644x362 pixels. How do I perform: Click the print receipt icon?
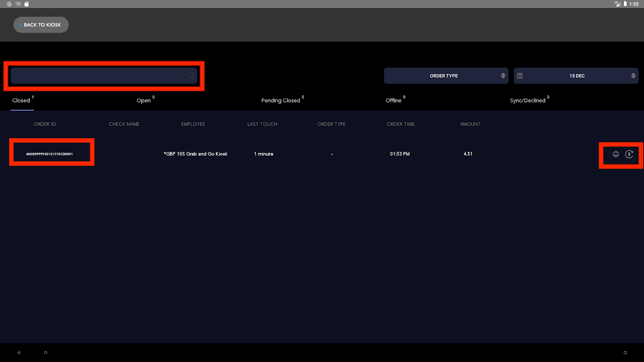coord(615,154)
